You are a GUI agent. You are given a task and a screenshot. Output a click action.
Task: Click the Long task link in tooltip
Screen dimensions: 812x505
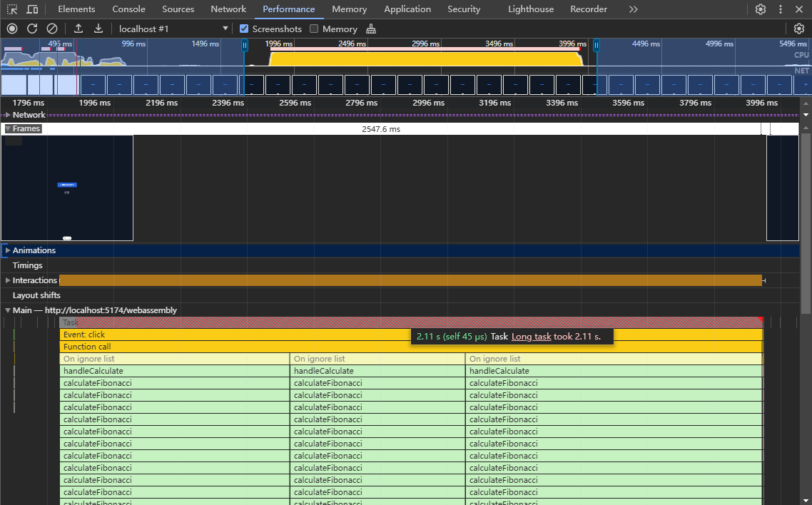(532, 337)
